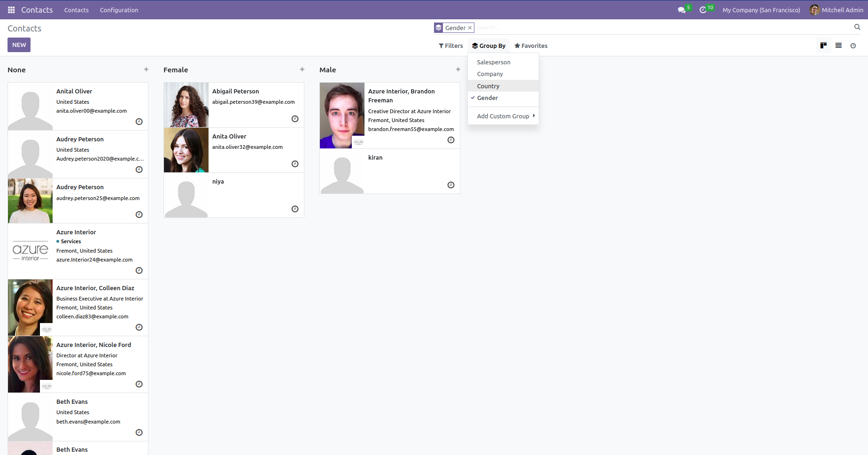Open the Filters dropdown

[451, 46]
